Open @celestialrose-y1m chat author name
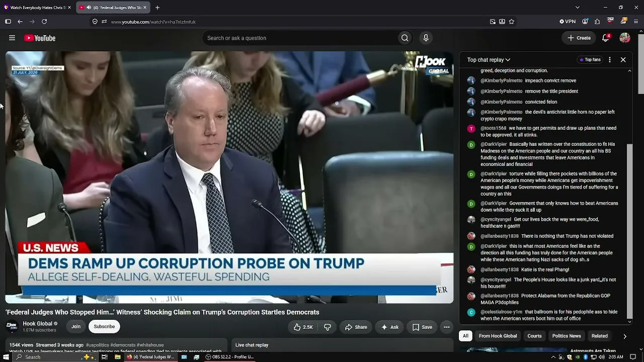Image resolution: width=644 pixels, height=362 pixels. 502,312
